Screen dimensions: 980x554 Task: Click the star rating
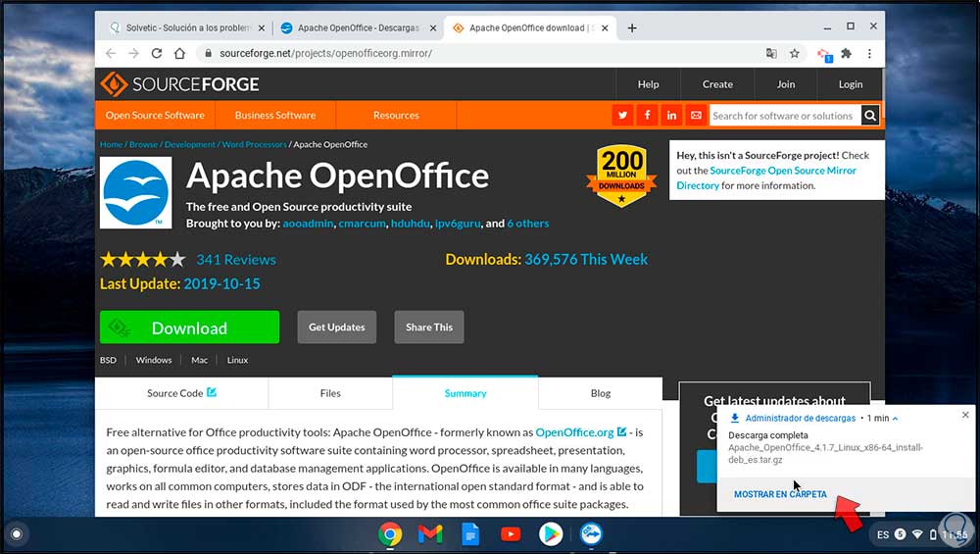pyautogui.click(x=143, y=260)
